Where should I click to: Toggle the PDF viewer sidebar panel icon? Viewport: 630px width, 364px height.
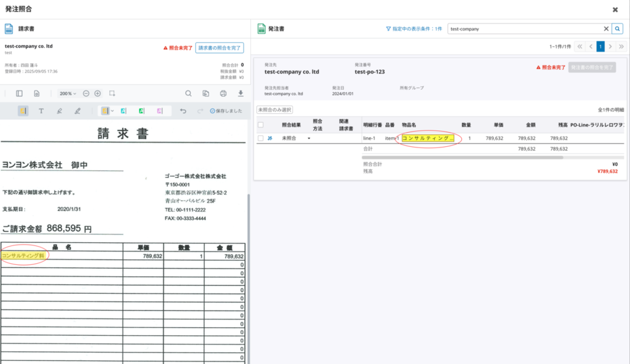pos(19,93)
